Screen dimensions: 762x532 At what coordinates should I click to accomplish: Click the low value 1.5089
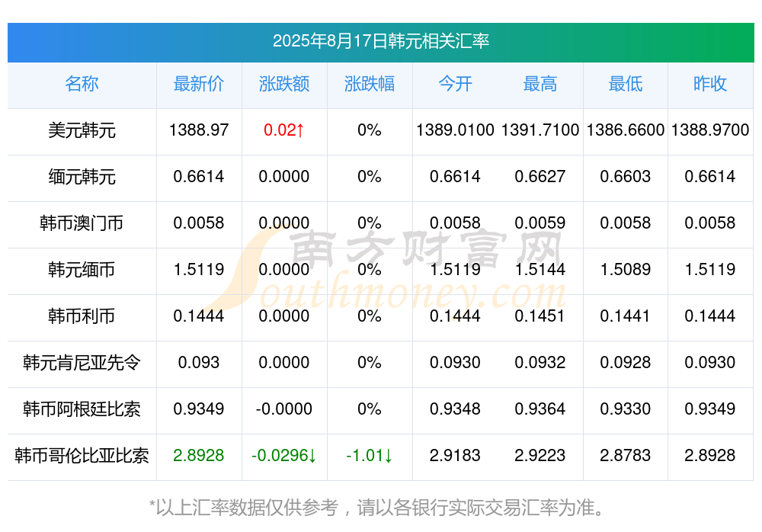[x=626, y=269]
